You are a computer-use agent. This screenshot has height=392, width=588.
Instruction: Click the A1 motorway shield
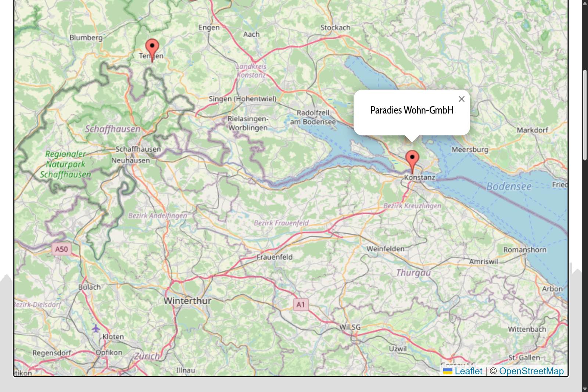coord(301,305)
